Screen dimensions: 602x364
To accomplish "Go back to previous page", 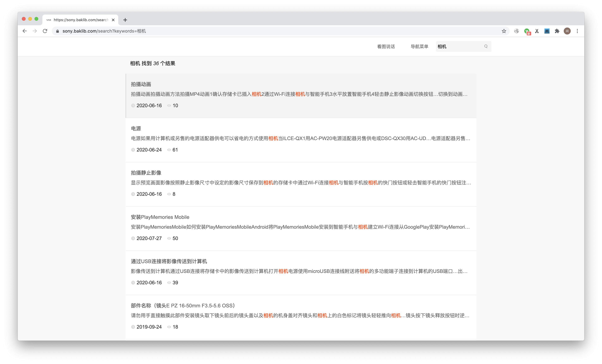I will coord(25,31).
